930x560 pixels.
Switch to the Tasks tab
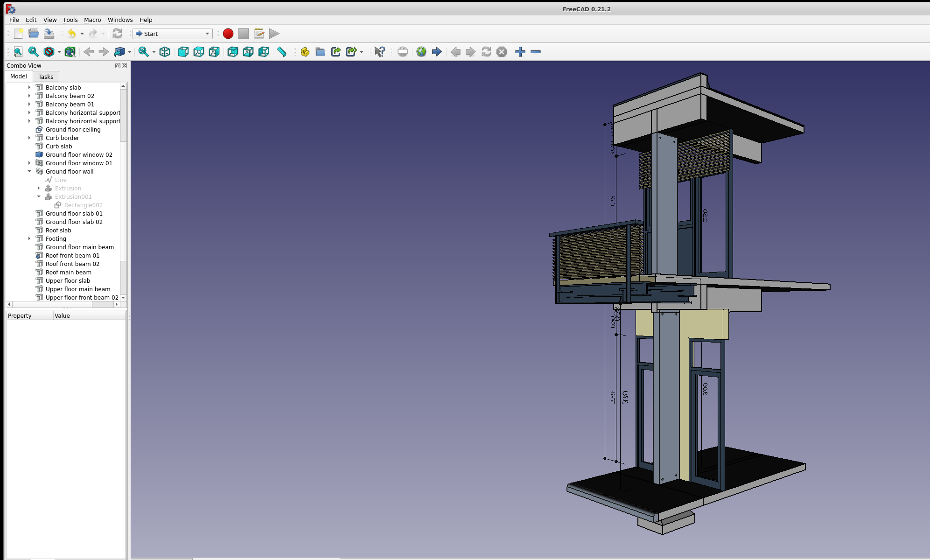pos(46,77)
